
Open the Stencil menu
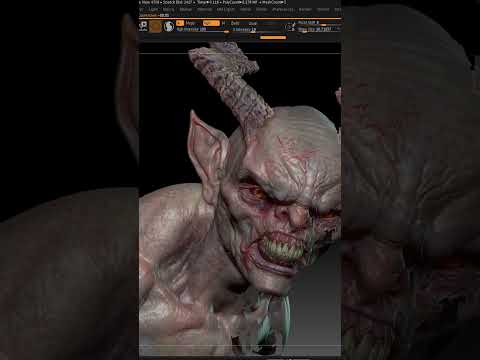point(323,9)
